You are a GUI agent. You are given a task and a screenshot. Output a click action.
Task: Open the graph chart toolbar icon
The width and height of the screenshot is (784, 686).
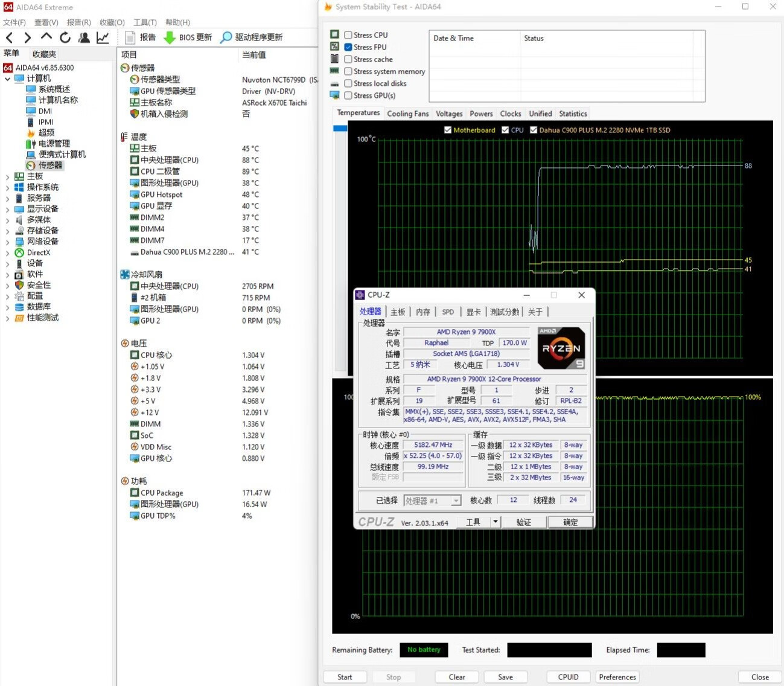[103, 37]
